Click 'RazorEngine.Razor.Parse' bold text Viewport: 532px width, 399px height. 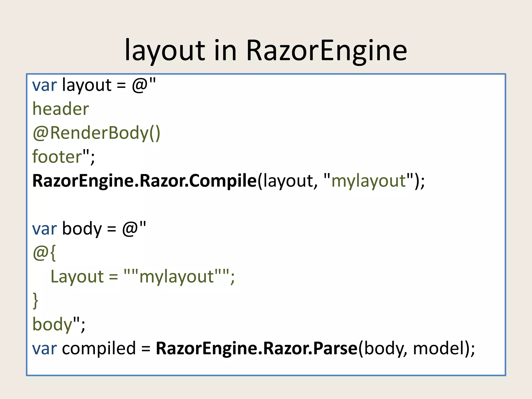pyautogui.click(x=257, y=348)
